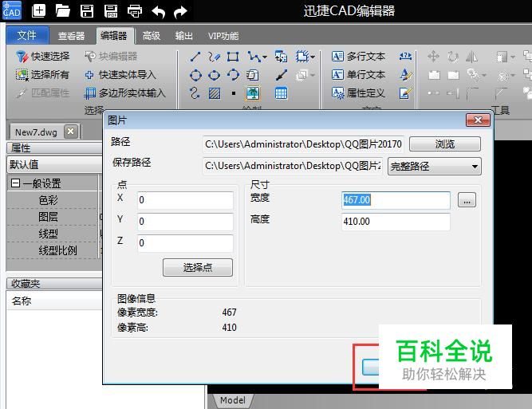
Task: Close the 图片 dialog
Action: [478, 120]
